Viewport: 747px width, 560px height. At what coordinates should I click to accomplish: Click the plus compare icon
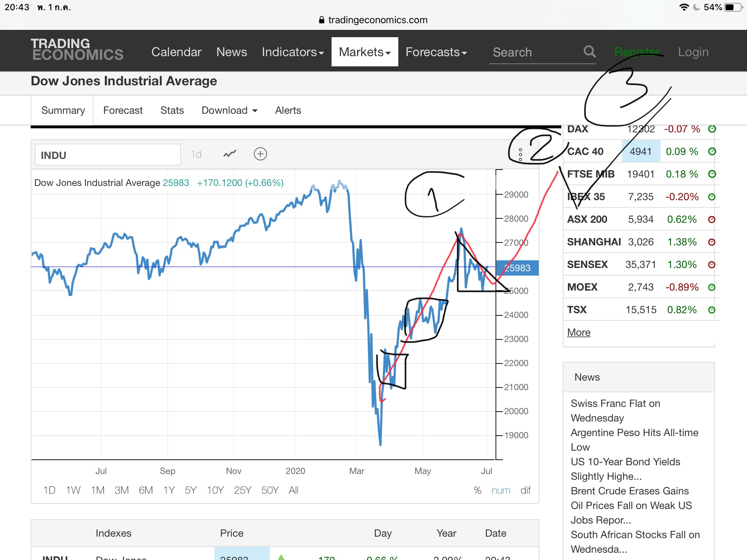pyautogui.click(x=260, y=154)
